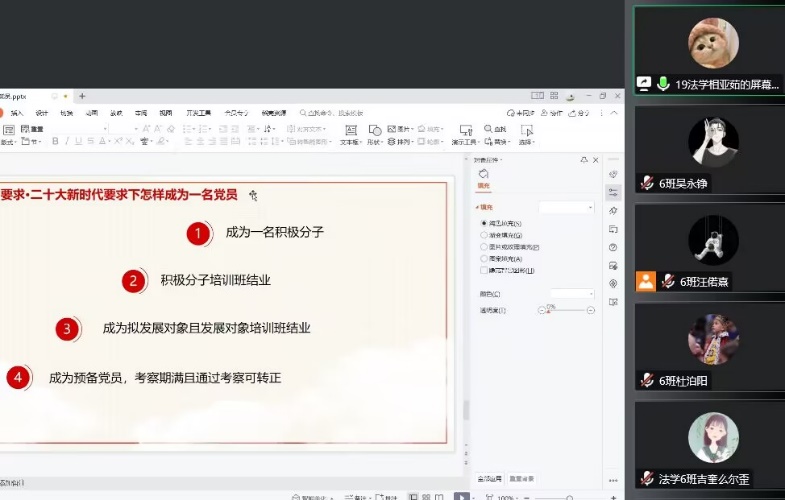This screenshot has height=500, width=785.
Task: Open the Insert (插入) ribbon tab
Action: pos(17,113)
